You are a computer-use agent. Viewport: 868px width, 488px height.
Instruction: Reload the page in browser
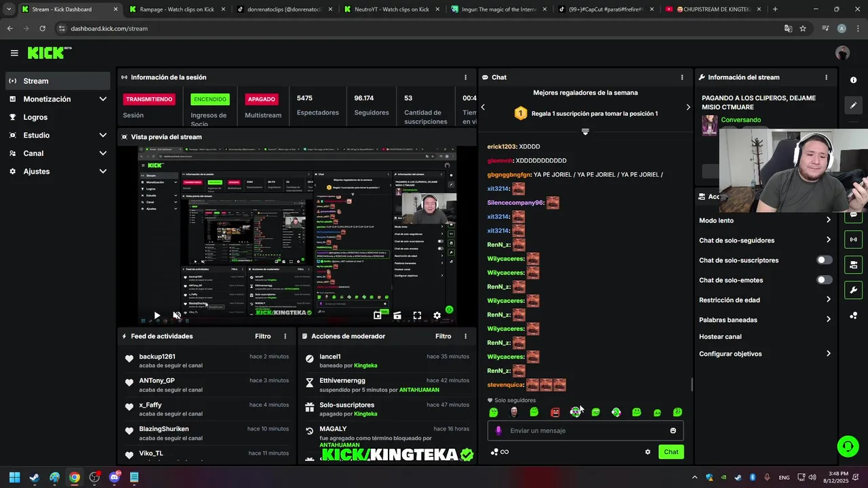(x=42, y=28)
